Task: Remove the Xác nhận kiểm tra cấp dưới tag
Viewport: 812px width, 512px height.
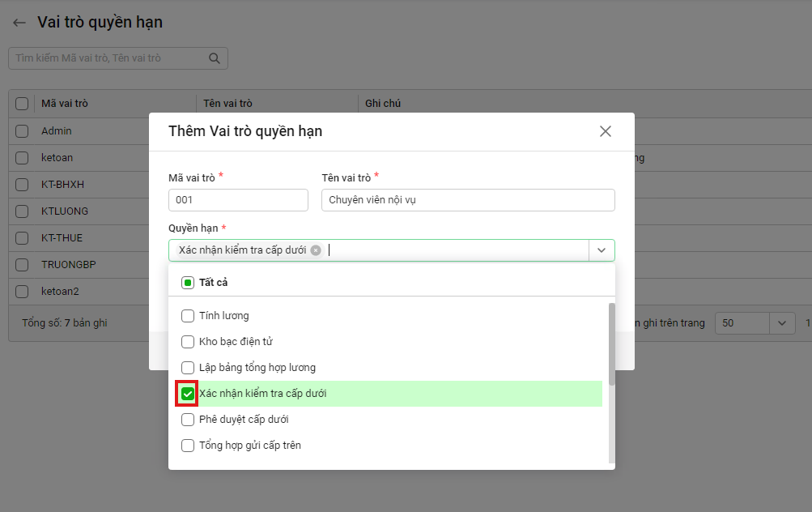Action: pyautogui.click(x=316, y=250)
